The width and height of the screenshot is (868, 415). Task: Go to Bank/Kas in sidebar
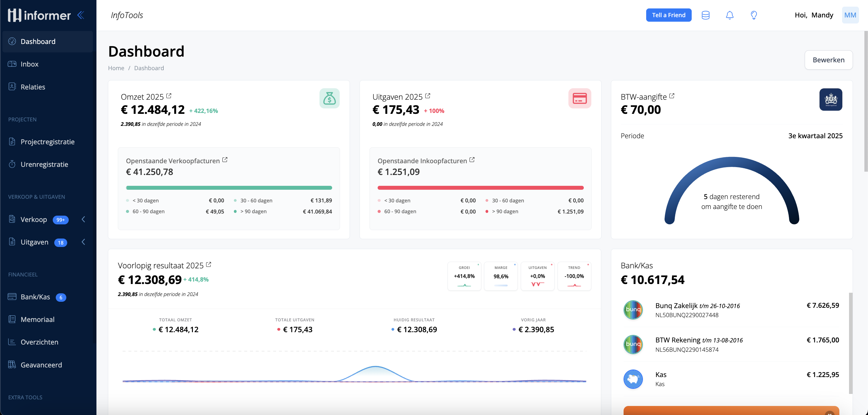pos(35,297)
